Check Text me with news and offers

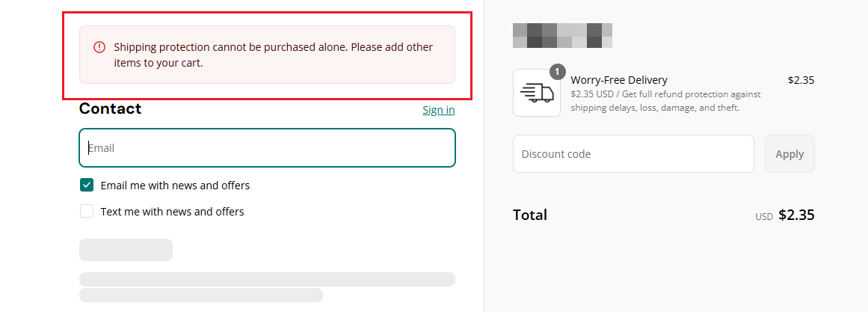(87, 211)
